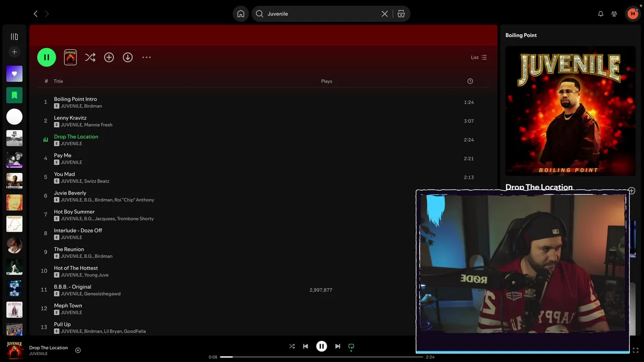Open Young Juve artist link
644x362 pixels.
point(96,275)
